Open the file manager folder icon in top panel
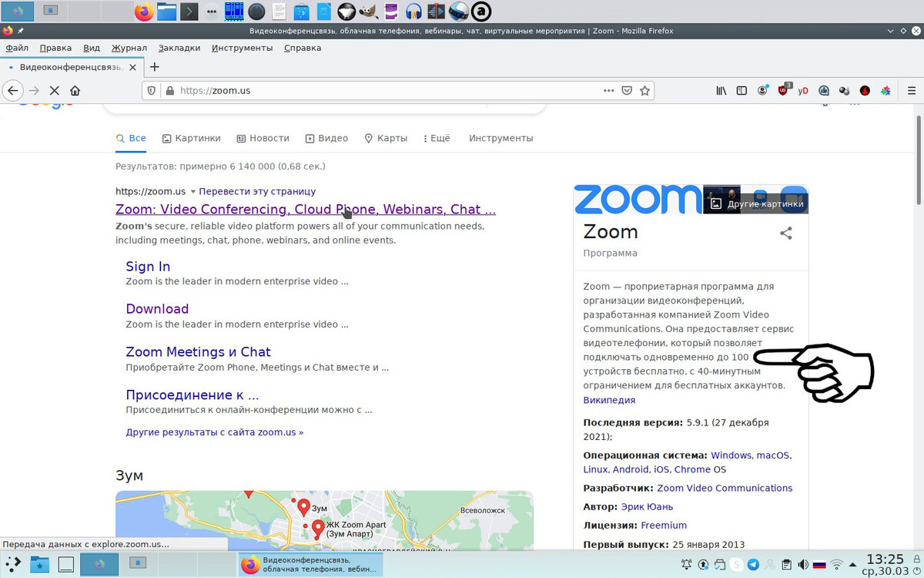Image resolution: width=924 pixels, height=578 pixels. pyautogui.click(x=166, y=12)
